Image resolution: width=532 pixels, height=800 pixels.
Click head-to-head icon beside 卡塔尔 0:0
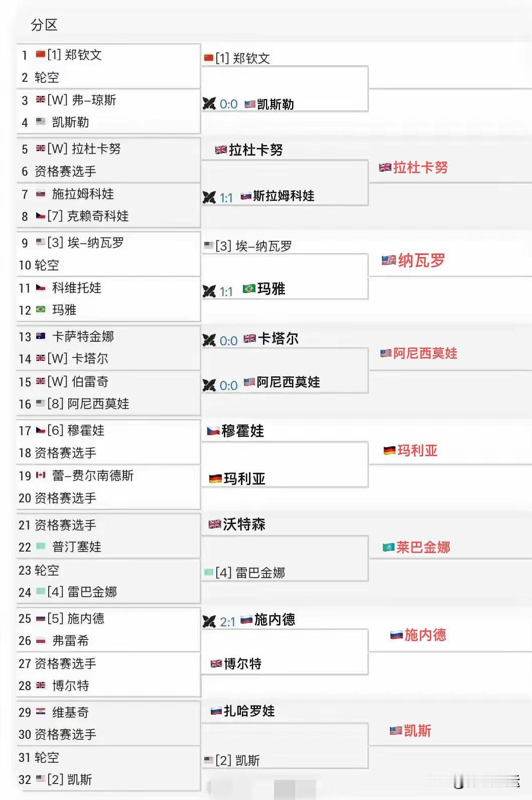tap(209, 340)
